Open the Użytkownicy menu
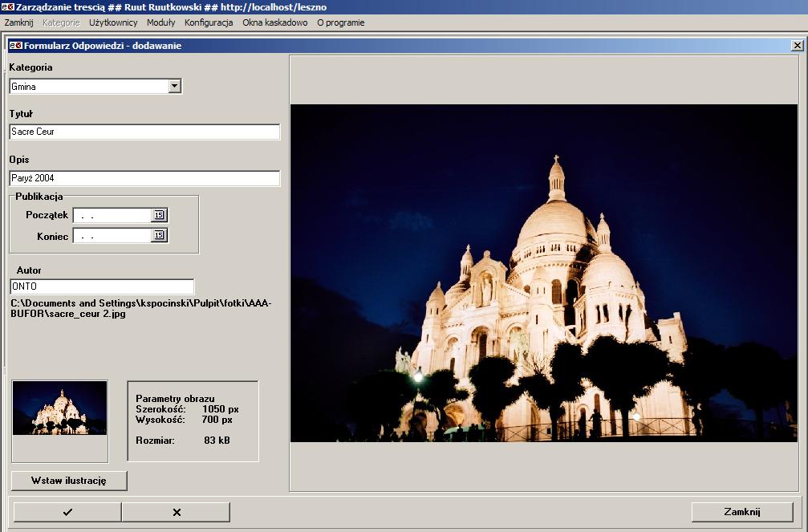 pyautogui.click(x=113, y=22)
